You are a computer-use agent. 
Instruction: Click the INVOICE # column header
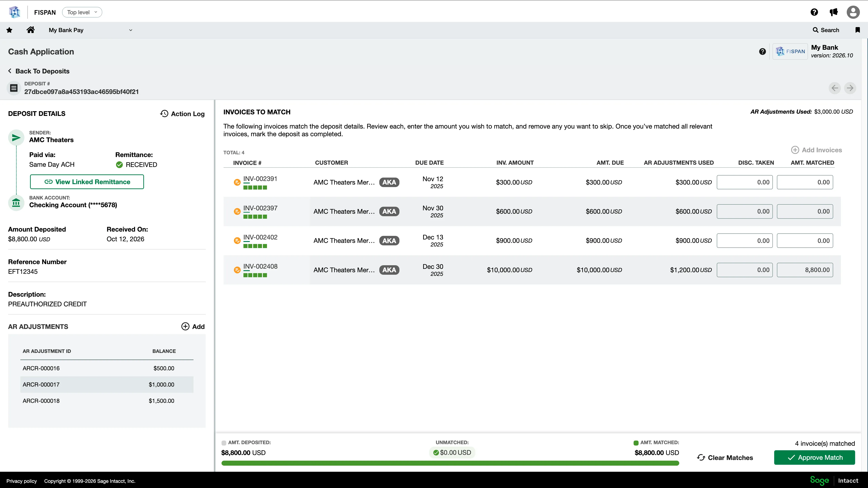tap(247, 163)
